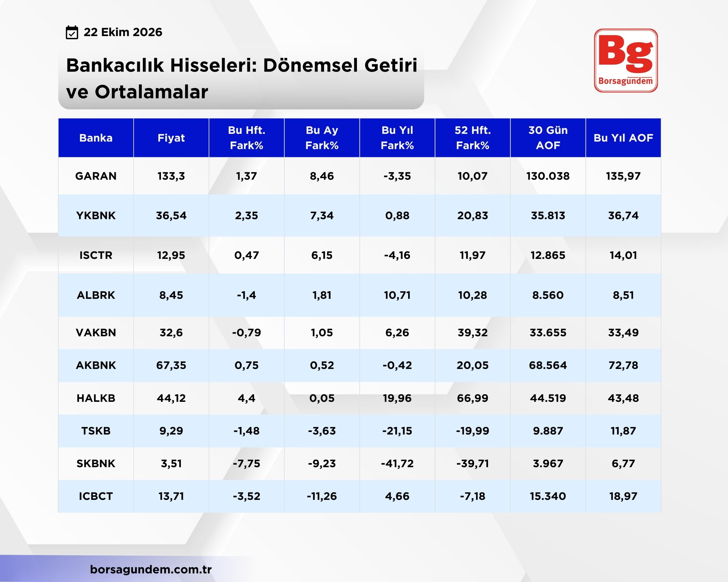Click AKBNK yearly AOF 72,78
Image resolution: width=728 pixels, height=582 pixels.
623,365
